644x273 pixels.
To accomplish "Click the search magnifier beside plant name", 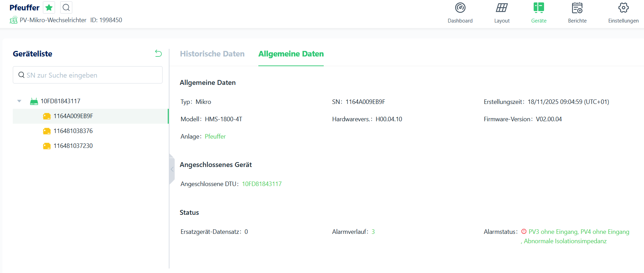I will [66, 8].
